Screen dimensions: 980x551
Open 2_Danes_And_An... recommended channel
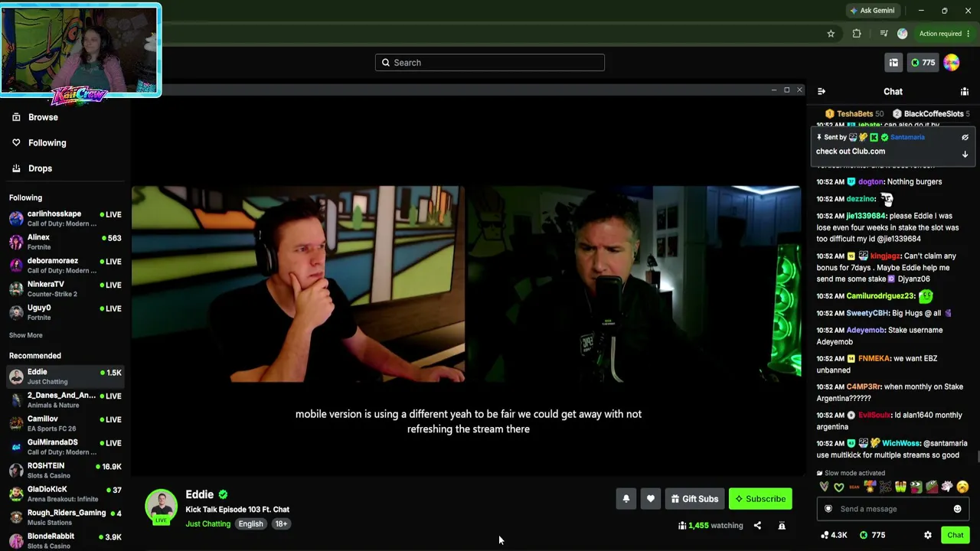65,400
